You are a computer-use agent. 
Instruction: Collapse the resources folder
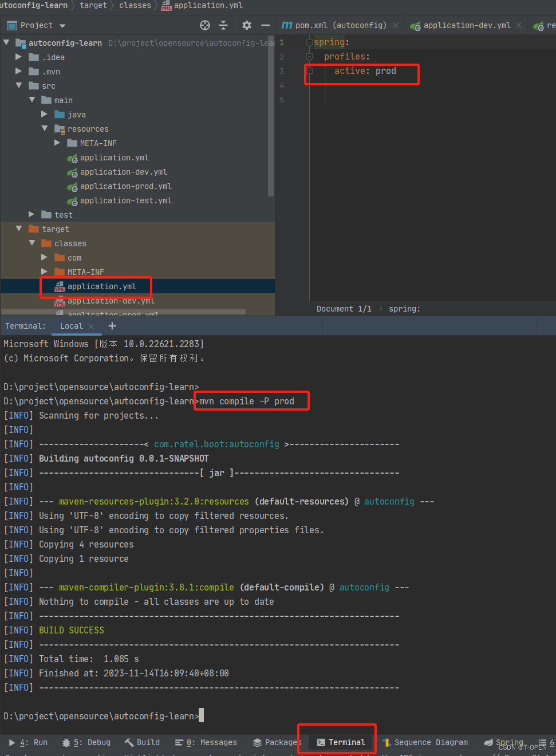click(44, 129)
